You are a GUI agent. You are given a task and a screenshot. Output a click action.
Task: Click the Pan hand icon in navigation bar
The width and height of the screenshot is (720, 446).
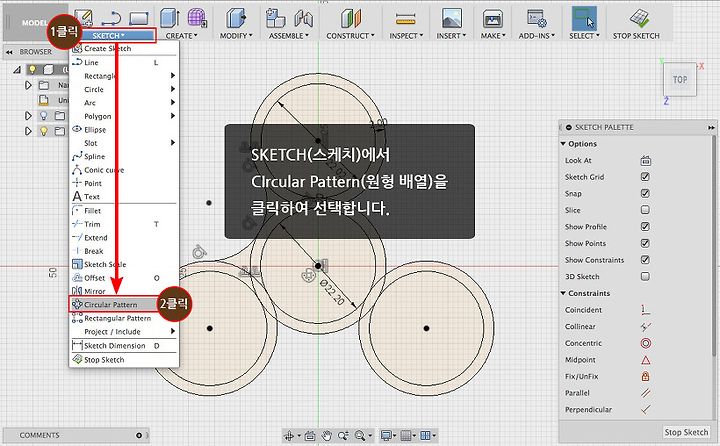[x=326, y=435]
